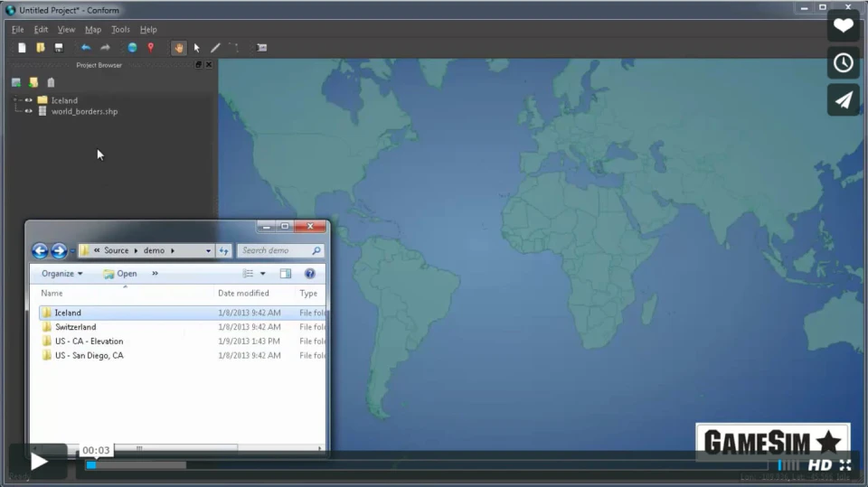
Task: Click the video progress bar
Action: coord(426,465)
